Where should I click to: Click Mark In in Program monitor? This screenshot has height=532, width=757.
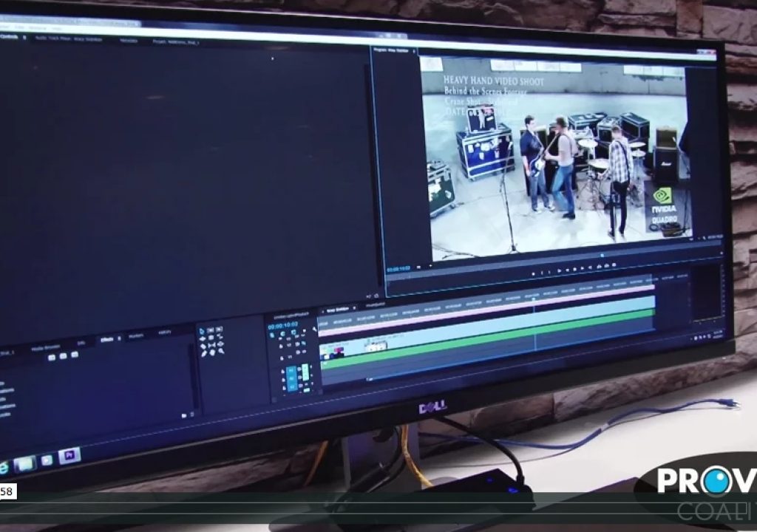542,272
